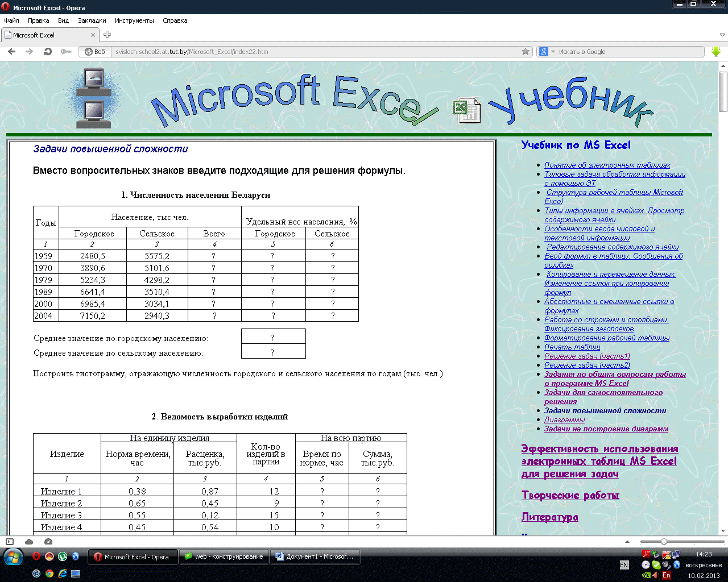Open the Инструменты menu
The width and height of the screenshot is (728, 582).
(134, 20)
